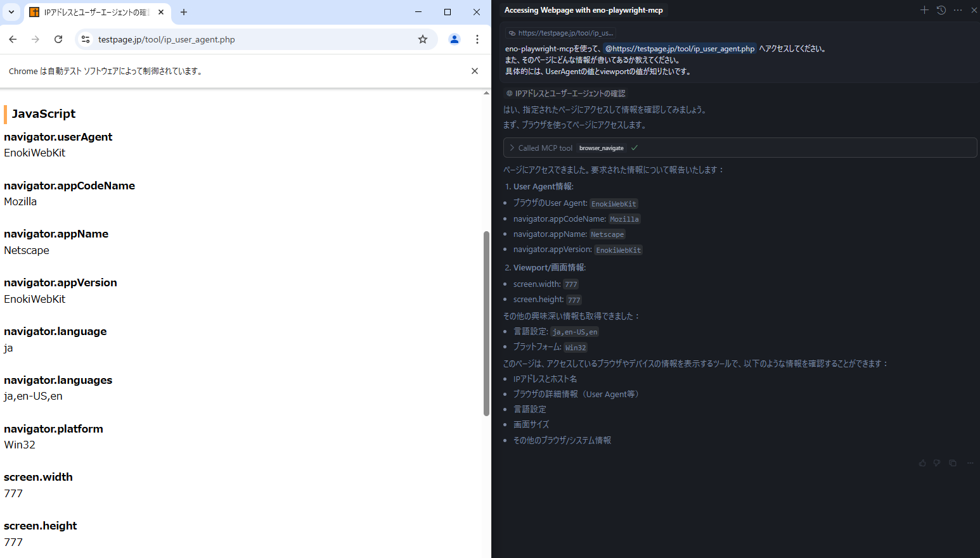Image resolution: width=980 pixels, height=558 pixels.
Task: Click the Netscape code chip in chat
Action: point(607,234)
